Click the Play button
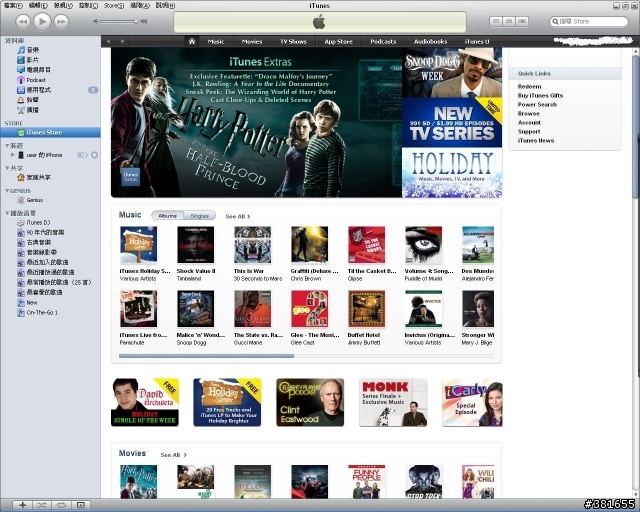This screenshot has height=512, width=640. [x=42, y=21]
